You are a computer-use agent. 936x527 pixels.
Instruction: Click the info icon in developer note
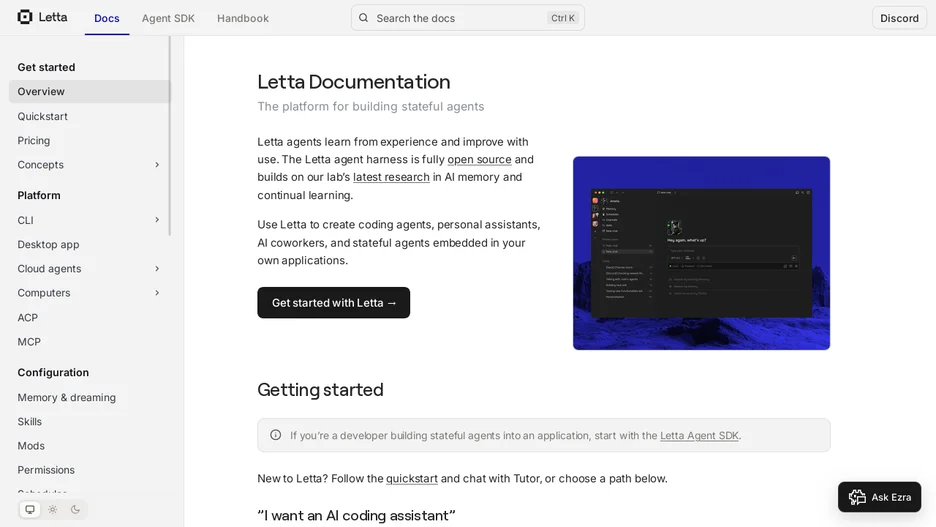(x=275, y=435)
